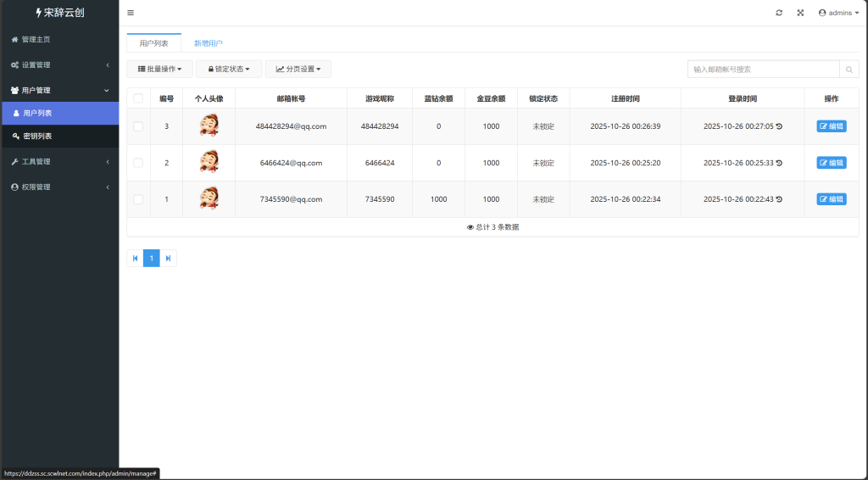The image size is (868, 480).
Task: Click the 登录时间 column header
Action: [x=743, y=98]
